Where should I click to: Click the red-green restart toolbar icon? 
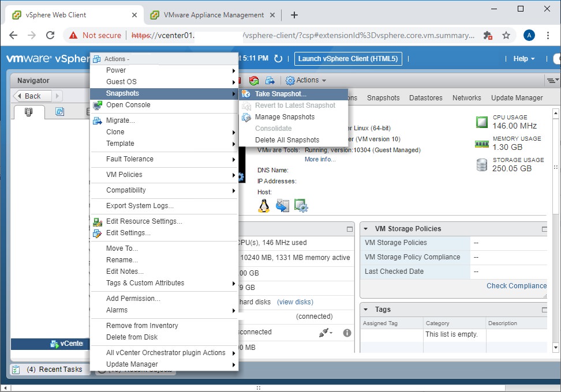tap(254, 80)
